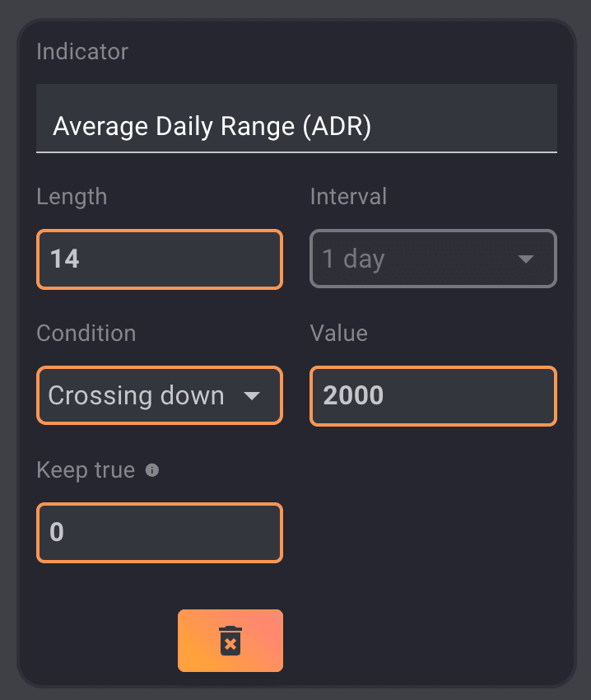Image resolution: width=591 pixels, height=700 pixels.
Task: Click the Condition label
Action: (x=86, y=334)
